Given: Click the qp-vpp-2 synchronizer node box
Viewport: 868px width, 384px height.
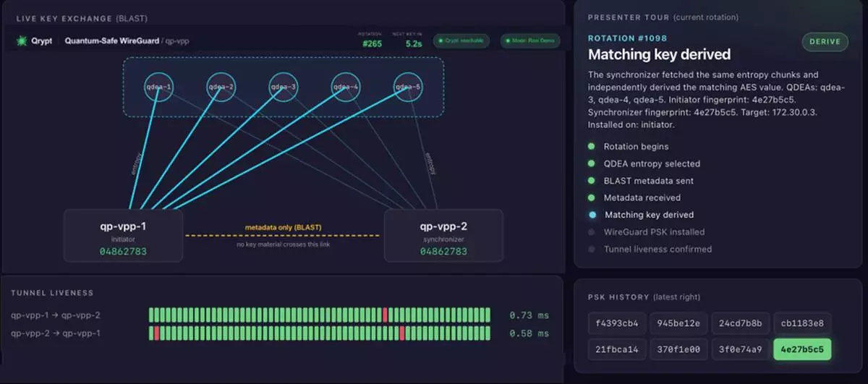Looking at the screenshot, I should point(443,236).
